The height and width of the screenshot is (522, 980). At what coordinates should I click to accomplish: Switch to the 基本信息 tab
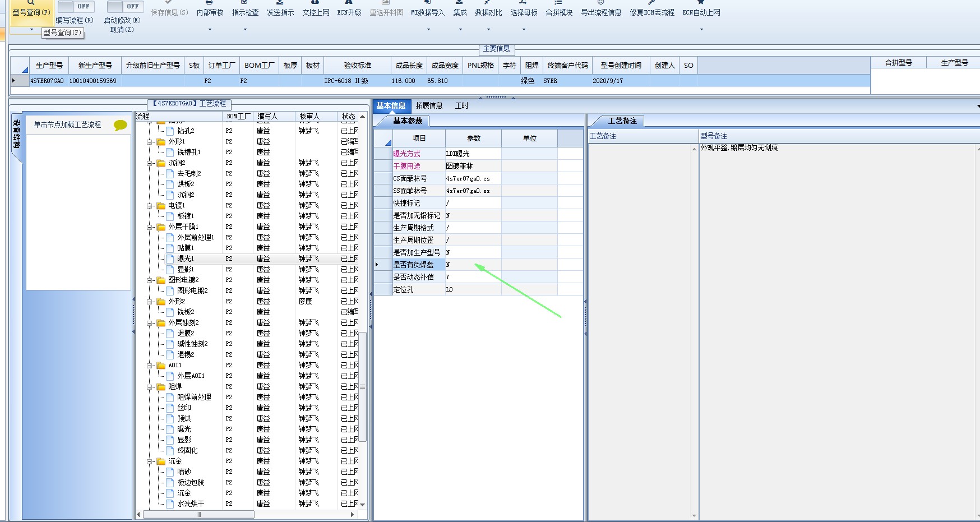[x=391, y=105]
